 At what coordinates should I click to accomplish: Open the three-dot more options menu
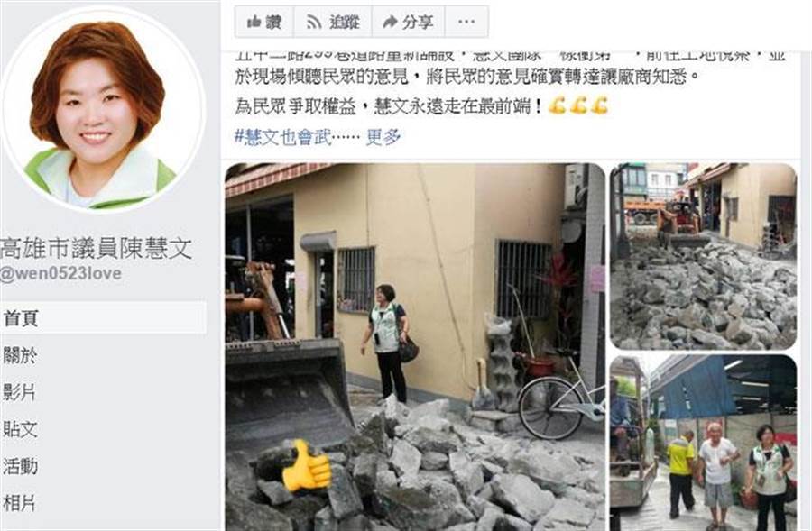(x=466, y=22)
